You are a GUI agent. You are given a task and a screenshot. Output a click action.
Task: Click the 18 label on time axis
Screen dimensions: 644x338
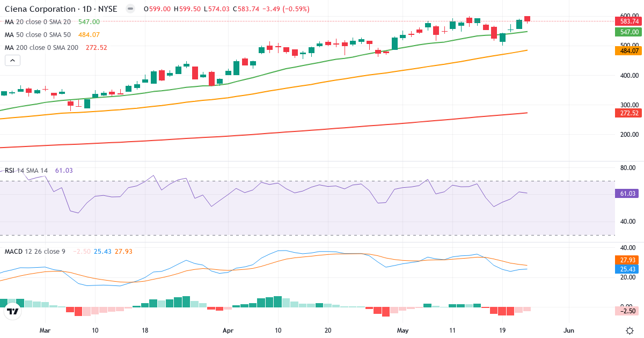tap(144, 330)
